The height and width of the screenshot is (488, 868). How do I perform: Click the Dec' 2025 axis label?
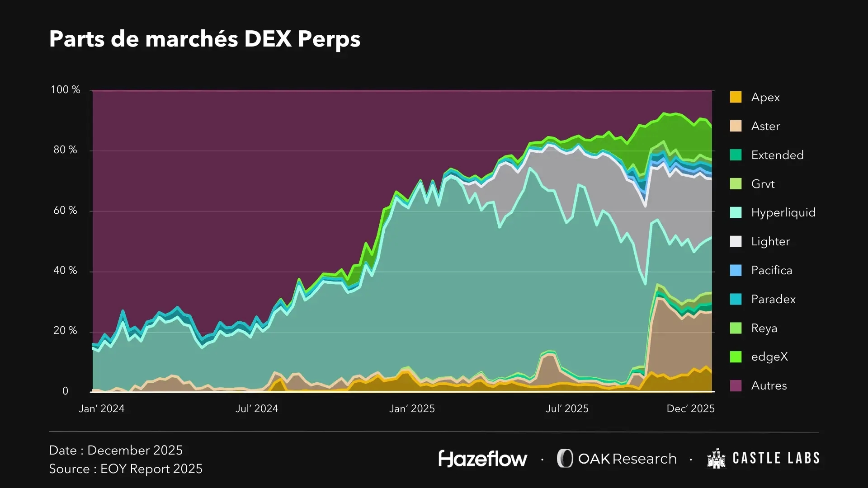pos(690,408)
